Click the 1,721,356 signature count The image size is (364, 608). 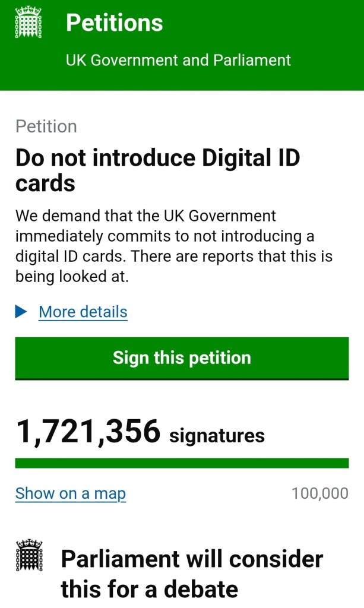click(x=88, y=431)
